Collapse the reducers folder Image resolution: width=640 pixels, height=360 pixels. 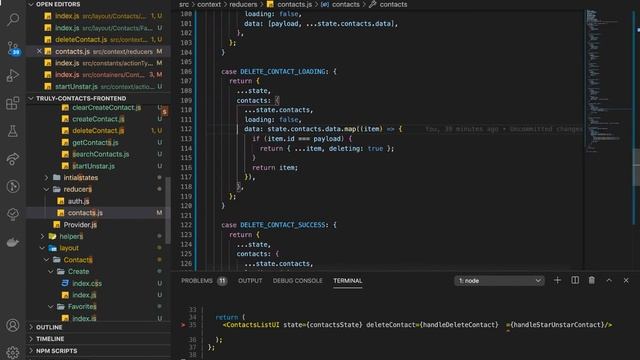(x=78, y=189)
